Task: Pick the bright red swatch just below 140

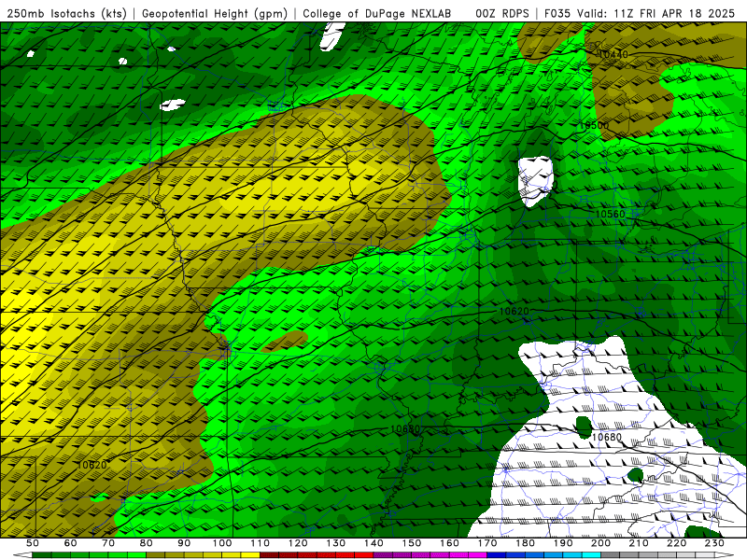Action: pyautogui.click(x=364, y=555)
